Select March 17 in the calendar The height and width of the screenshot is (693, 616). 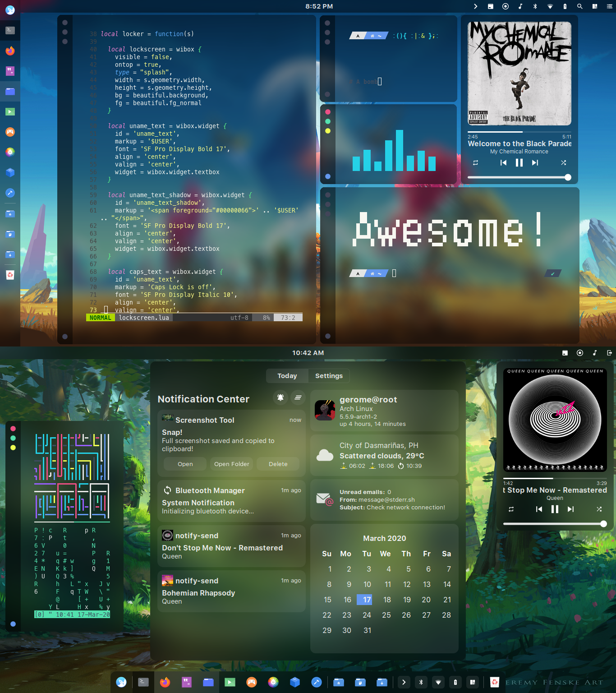pos(365,600)
